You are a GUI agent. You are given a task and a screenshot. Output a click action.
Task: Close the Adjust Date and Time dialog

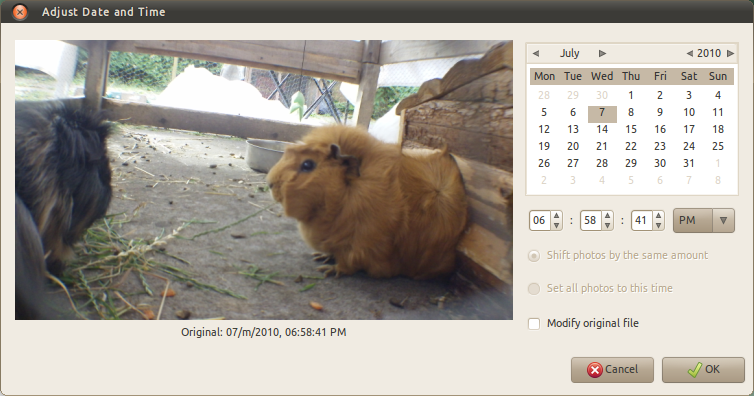[20, 12]
